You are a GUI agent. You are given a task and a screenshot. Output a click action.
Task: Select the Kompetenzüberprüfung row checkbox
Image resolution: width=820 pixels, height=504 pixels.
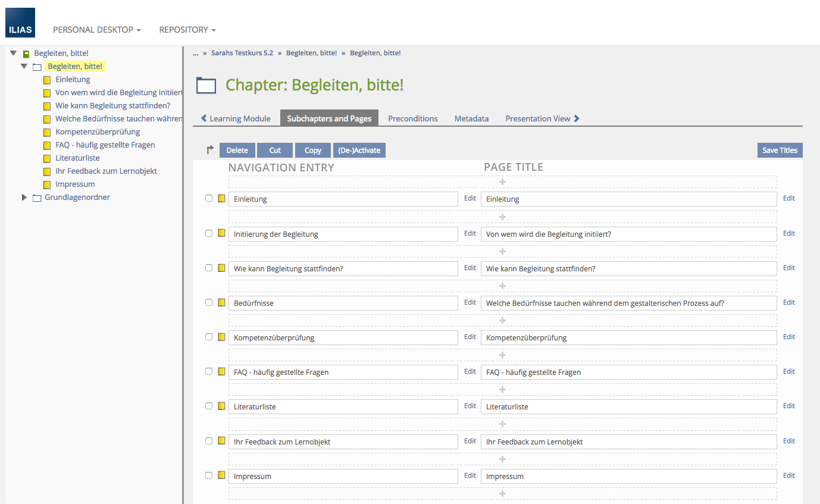pos(209,337)
